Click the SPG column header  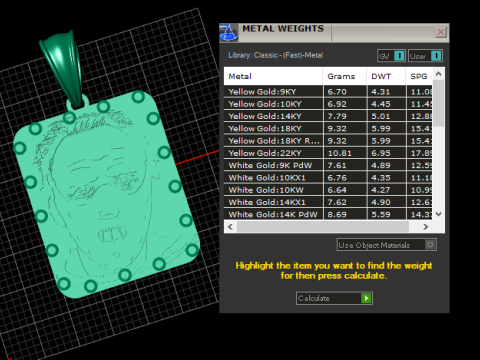tap(419, 76)
